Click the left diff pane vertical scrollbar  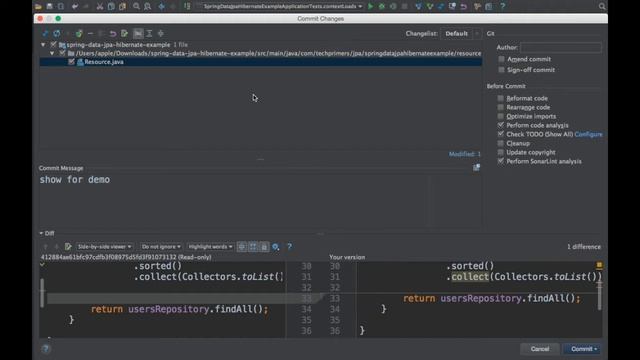coord(42,293)
